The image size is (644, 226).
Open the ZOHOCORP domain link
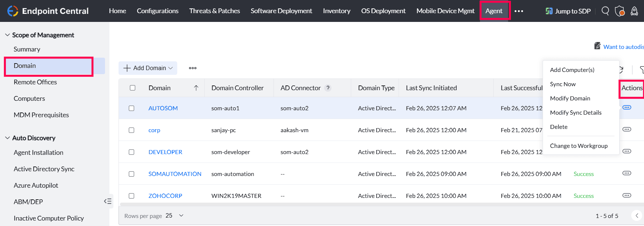point(165,196)
